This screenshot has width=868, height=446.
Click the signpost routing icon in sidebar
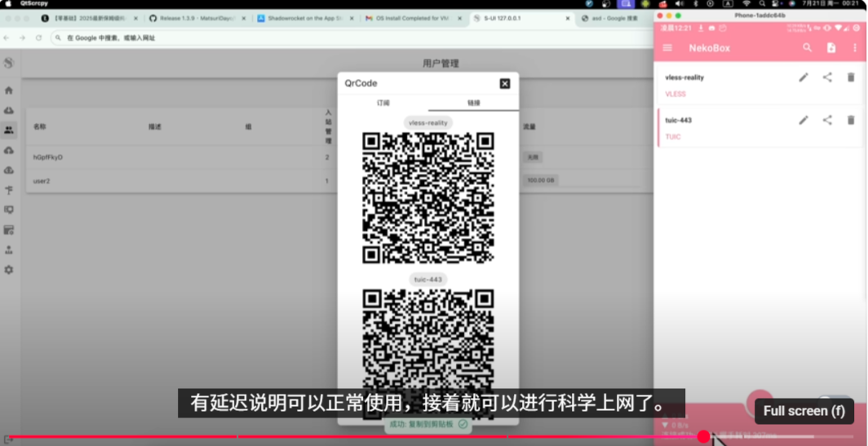pyautogui.click(x=9, y=190)
